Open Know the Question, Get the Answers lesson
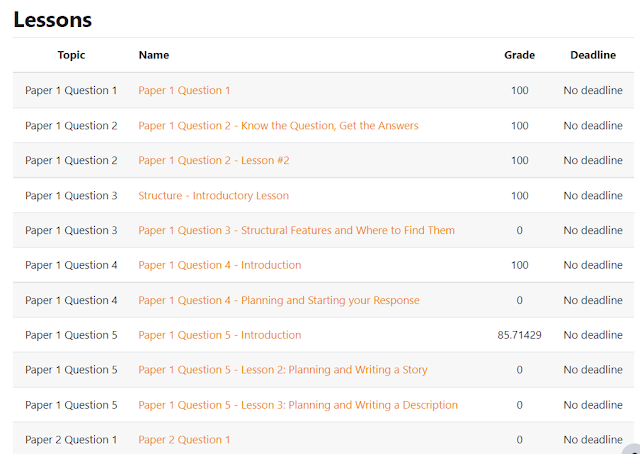This screenshot has width=640, height=454. click(x=278, y=125)
